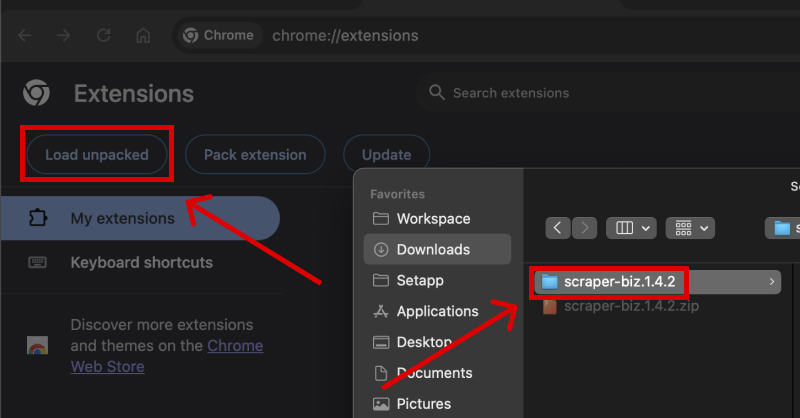
Task: Click the scraper-biz.1.4.2.zip archive icon
Action: (549, 306)
